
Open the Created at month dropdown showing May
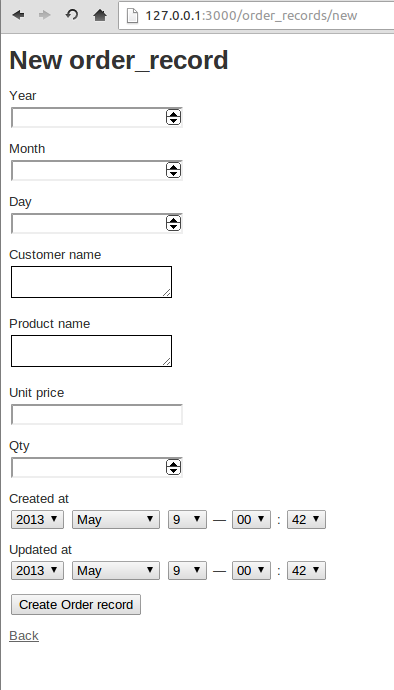[116, 520]
